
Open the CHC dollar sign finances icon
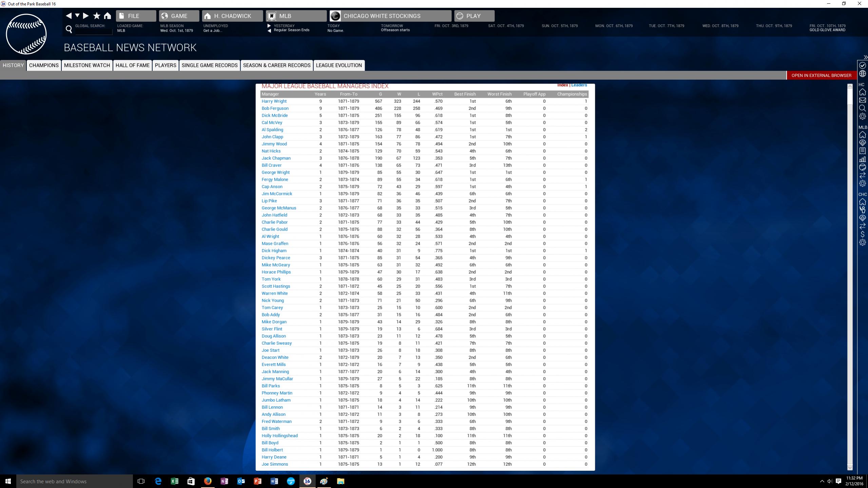coord(862,234)
